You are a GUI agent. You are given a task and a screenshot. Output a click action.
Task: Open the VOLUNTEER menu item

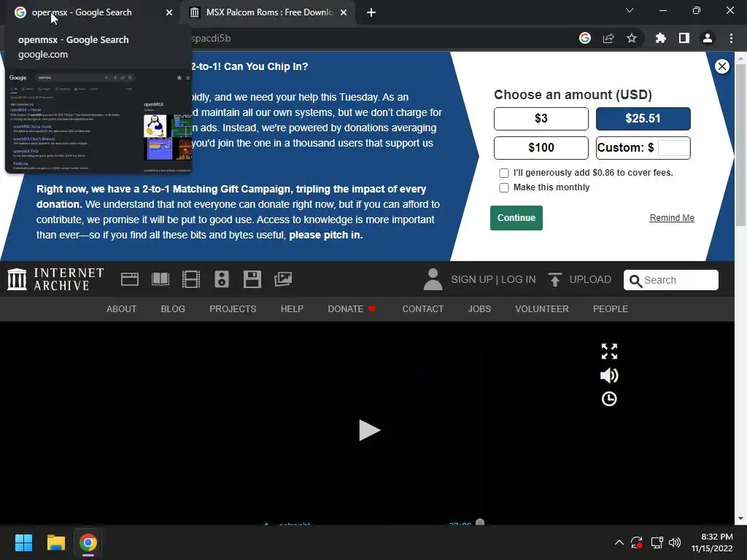[x=542, y=309]
